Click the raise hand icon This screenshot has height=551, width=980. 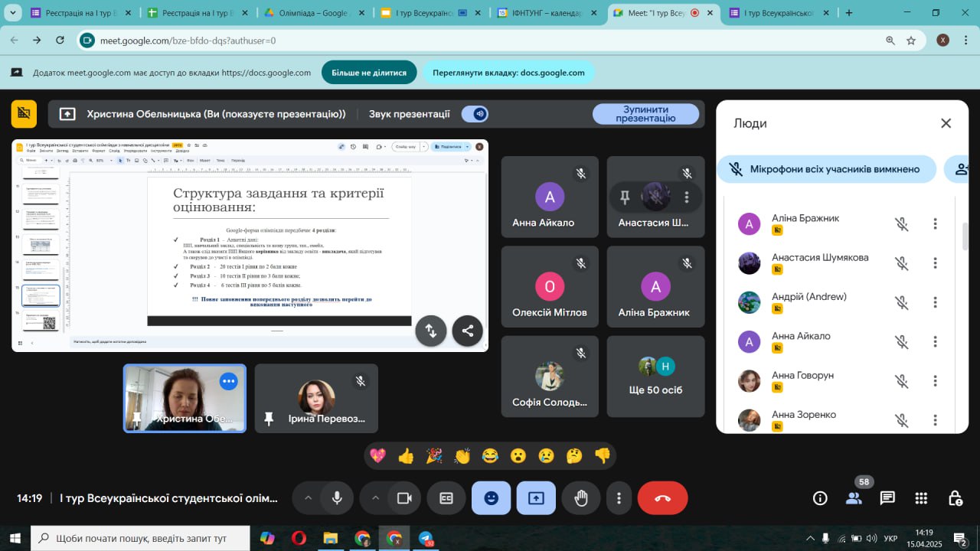pyautogui.click(x=581, y=498)
